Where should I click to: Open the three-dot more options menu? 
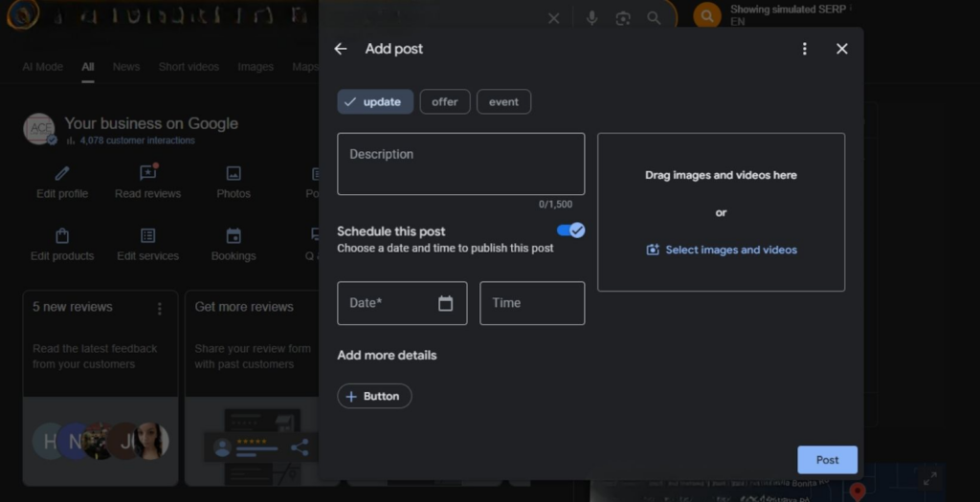coord(804,49)
